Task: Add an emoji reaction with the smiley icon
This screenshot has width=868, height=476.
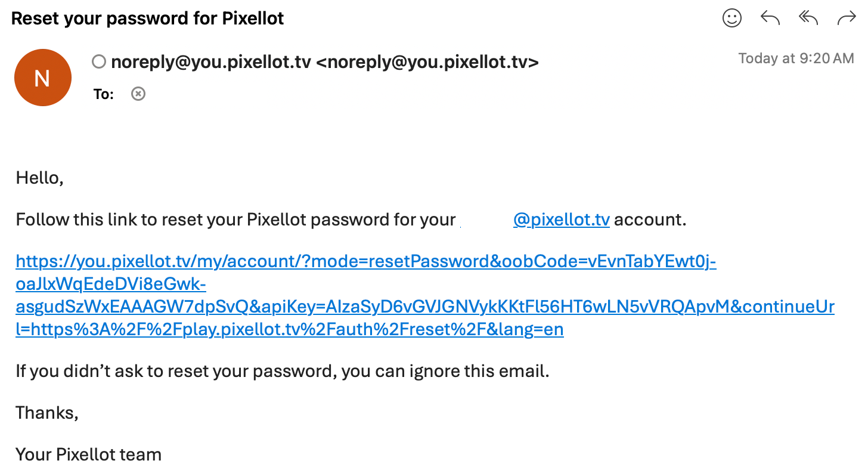Action: [x=732, y=18]
